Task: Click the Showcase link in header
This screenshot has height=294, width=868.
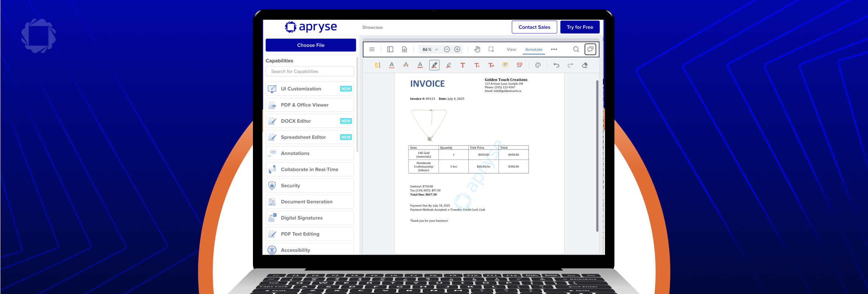Action: (372, 27)
